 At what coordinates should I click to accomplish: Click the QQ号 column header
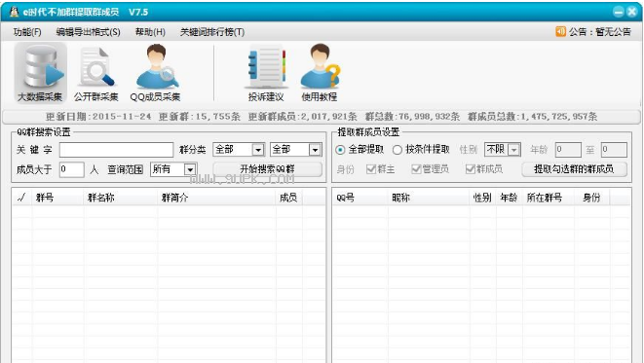pos(360,198)
